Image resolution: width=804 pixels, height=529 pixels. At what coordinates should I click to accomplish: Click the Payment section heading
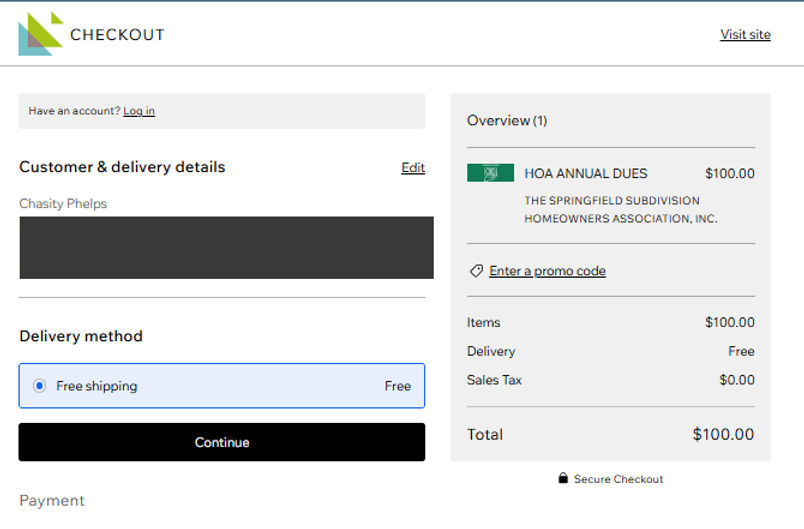(x=52, y=500)
